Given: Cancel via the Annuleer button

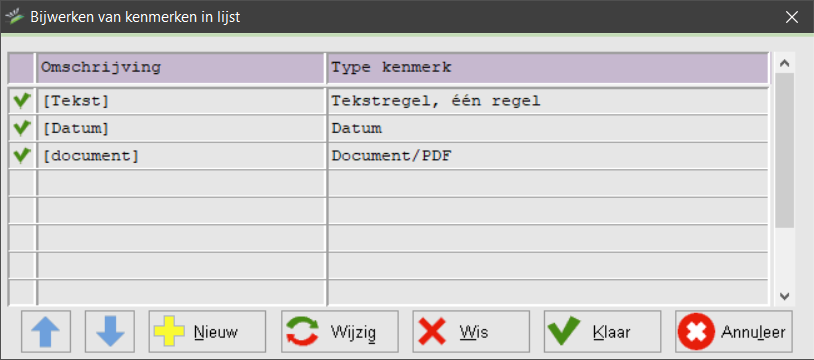Looking at the screenshot, I should click(734, 331).
